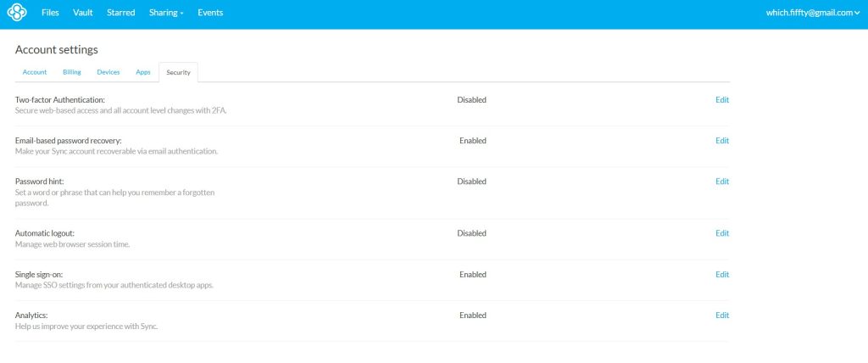Edit the Single sign-on setting

point(722,274)
